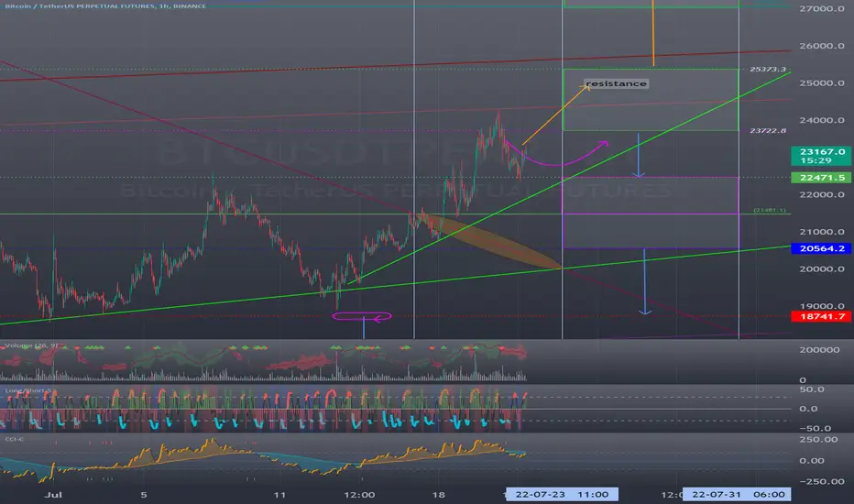
Task: Click the '11' date on time axis
Action: click(x=279, y=495)
